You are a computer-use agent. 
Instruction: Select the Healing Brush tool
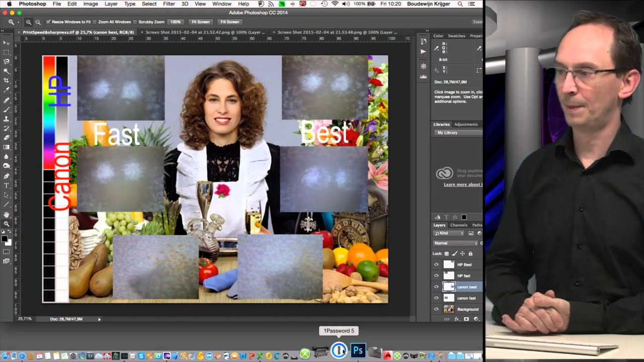[7, 100]
